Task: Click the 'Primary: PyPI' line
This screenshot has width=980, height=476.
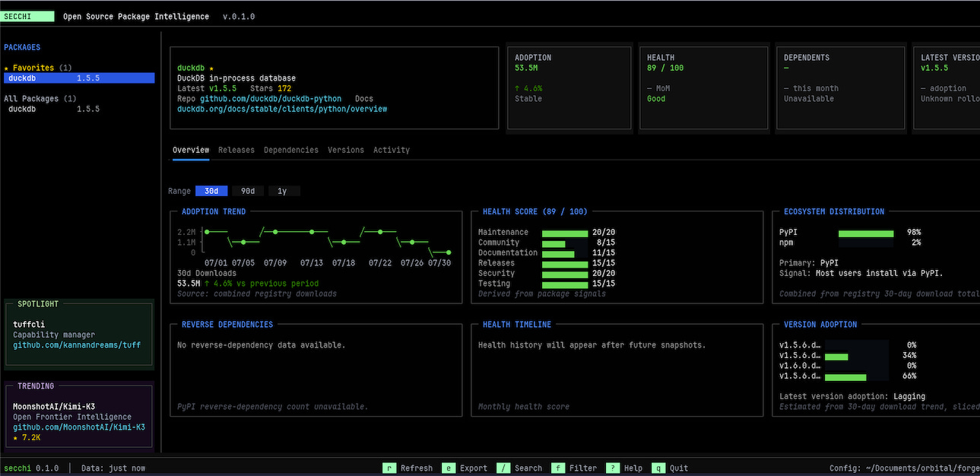Action: 809,263
